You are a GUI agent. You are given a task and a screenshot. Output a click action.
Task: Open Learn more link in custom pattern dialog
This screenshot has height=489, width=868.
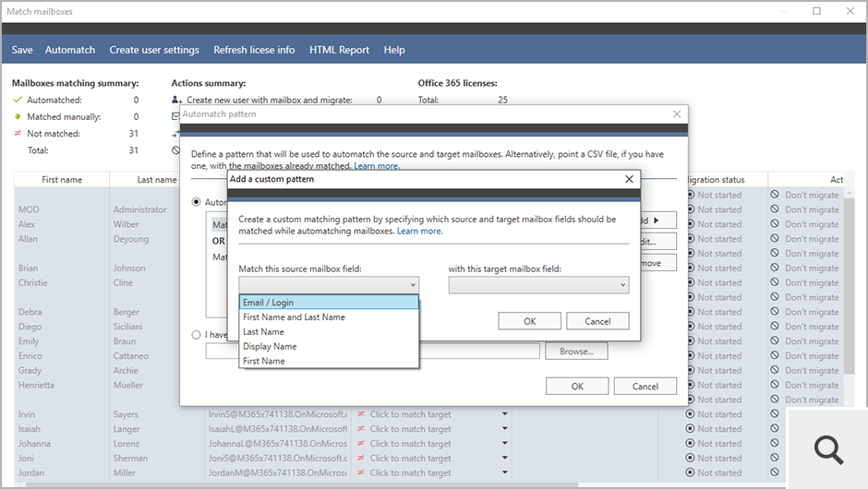click(x=419, y=231)
